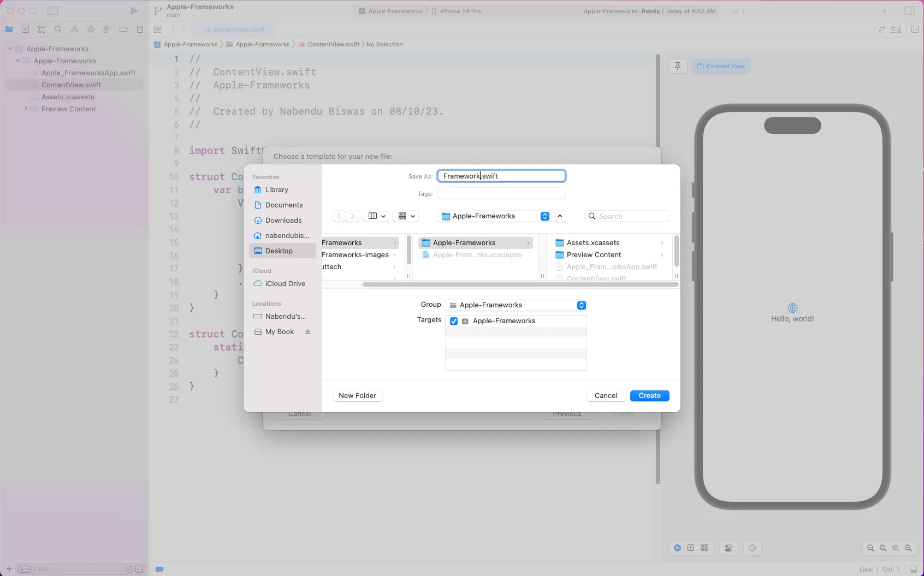Click the code editor vertical scrollbar

click(x=658, y=269)
